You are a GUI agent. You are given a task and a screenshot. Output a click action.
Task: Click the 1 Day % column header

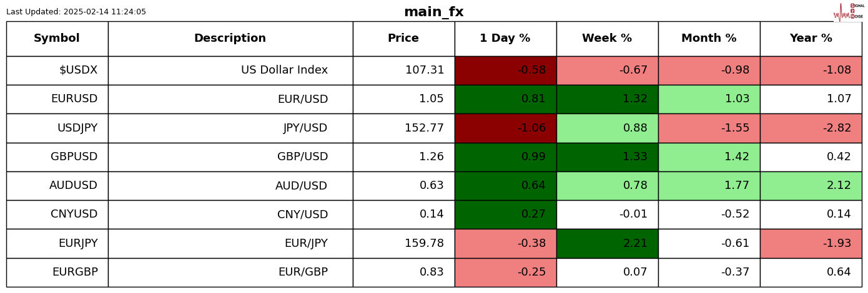505,39
